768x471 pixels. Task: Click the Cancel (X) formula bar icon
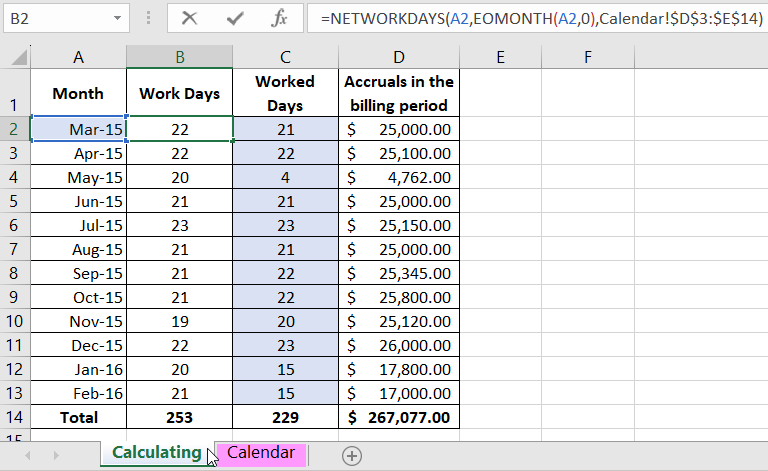[x=189, y=19]
